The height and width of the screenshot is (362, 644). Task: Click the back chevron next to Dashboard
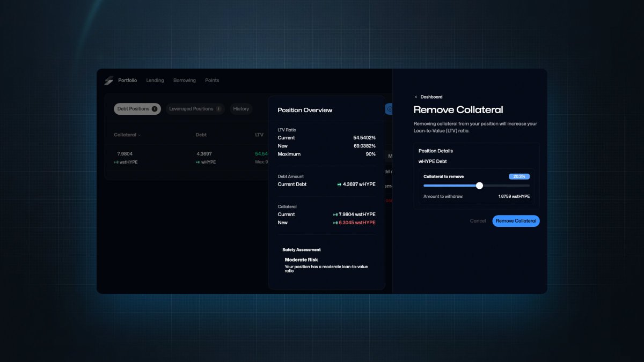[x=416, y=97]
